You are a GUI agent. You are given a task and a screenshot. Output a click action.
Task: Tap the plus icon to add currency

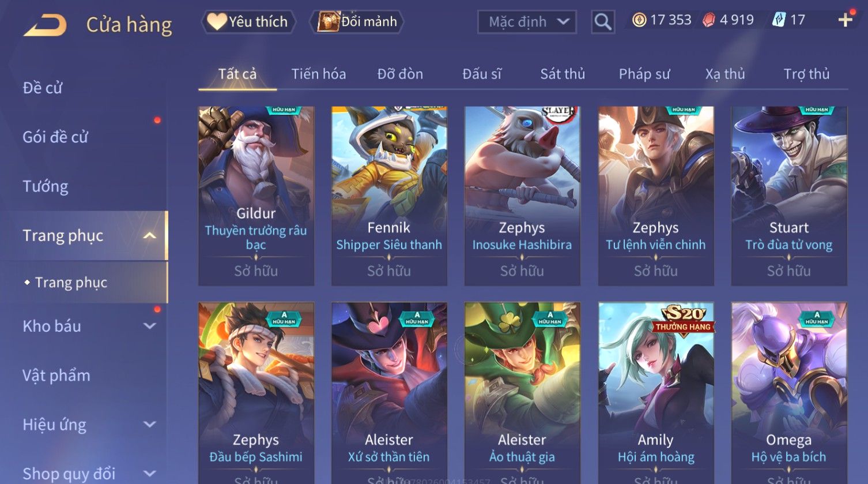click(845, 20)
